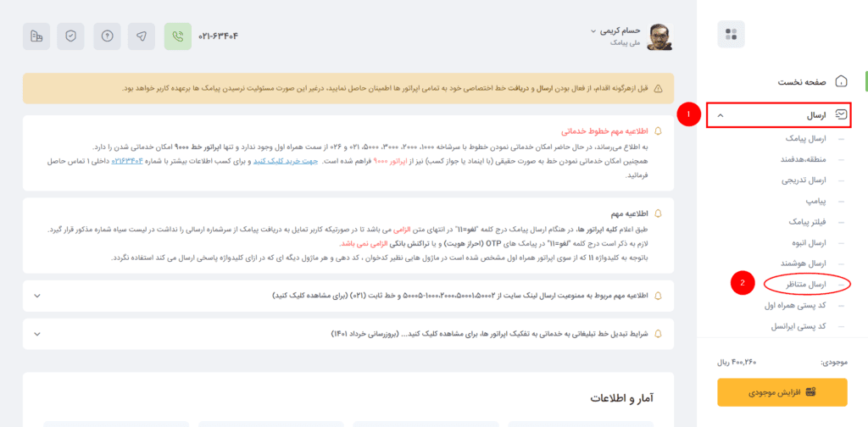Click bell icon of اطلاعیه مهم خطوط خدماتی
Screen dimensions: 868x427
pos(658,131)
